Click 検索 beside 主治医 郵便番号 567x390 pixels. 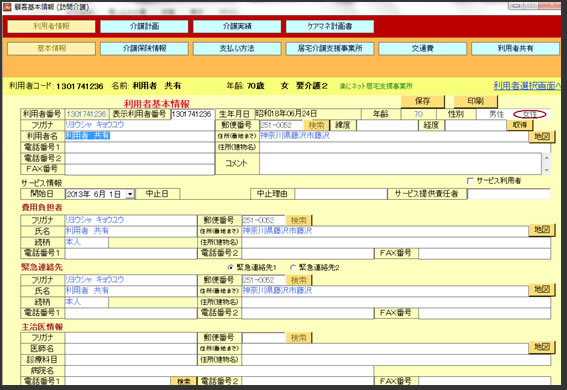[299, 338]
